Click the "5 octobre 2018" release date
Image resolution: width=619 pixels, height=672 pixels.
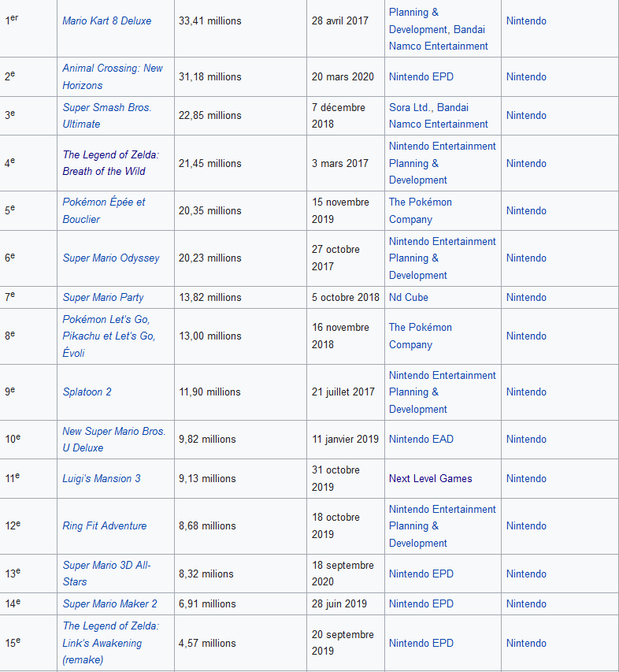(346, 298)
